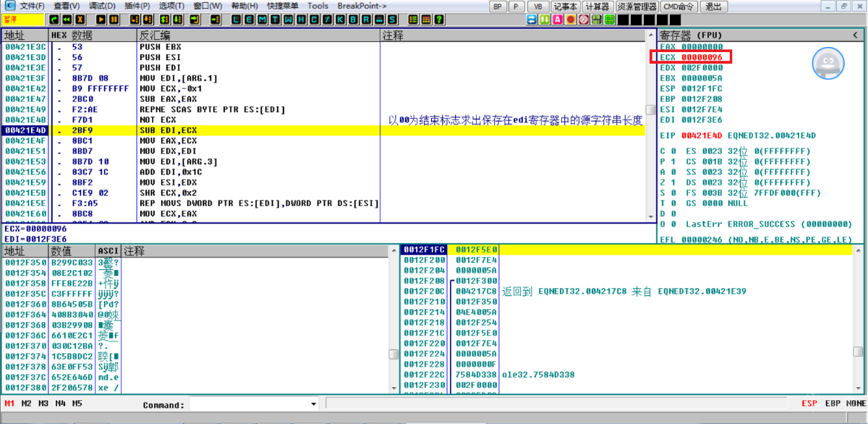
Task: Click the Step over toolbar icon
Action: (148, 19)
